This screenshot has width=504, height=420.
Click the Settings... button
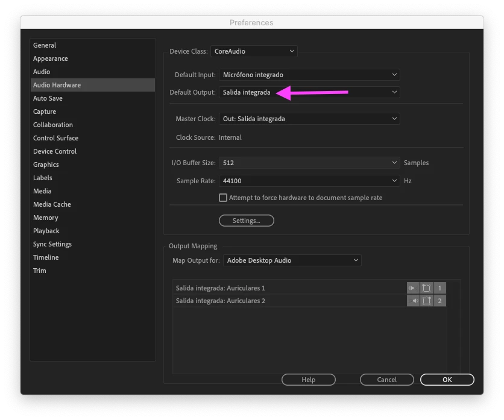[246, 221]
